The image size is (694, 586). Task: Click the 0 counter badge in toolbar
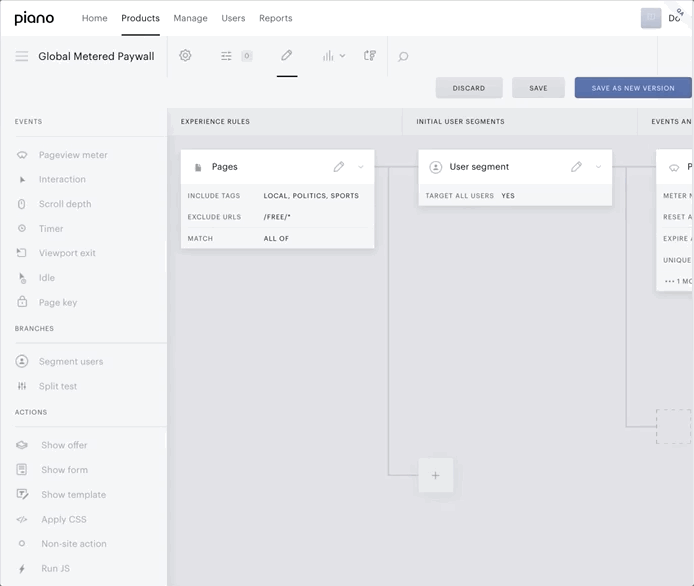[247, 56]
